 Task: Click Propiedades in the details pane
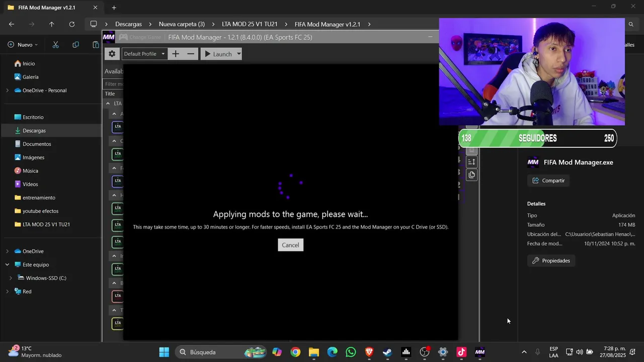point(551,260)
